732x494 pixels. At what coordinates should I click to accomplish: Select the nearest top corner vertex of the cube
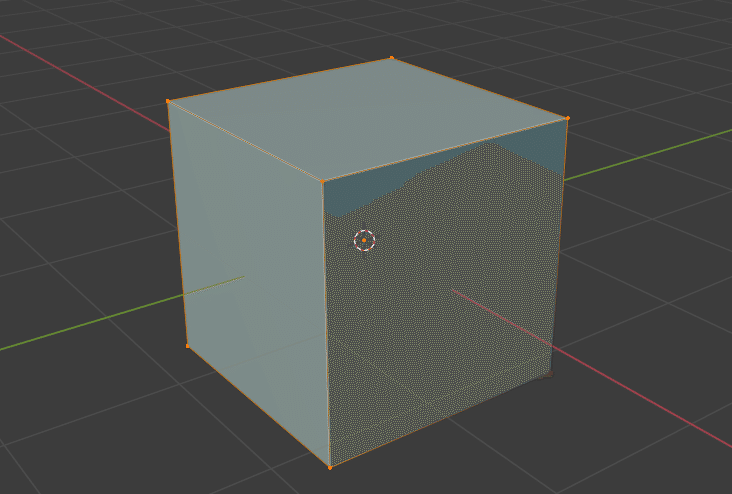322,181
